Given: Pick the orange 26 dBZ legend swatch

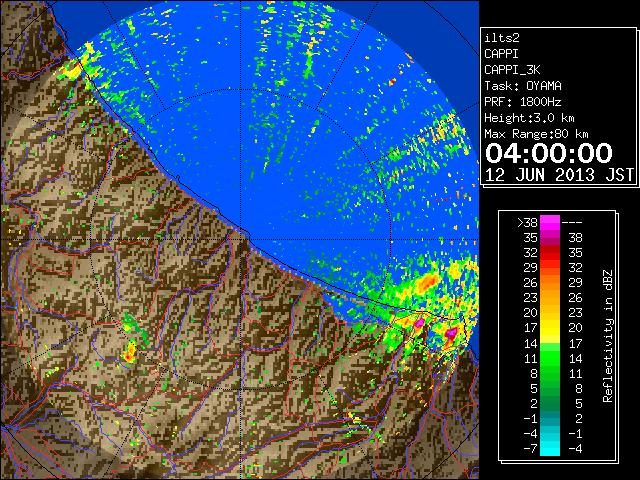Looking at the screenshot, I should click(x=550, y=282).
